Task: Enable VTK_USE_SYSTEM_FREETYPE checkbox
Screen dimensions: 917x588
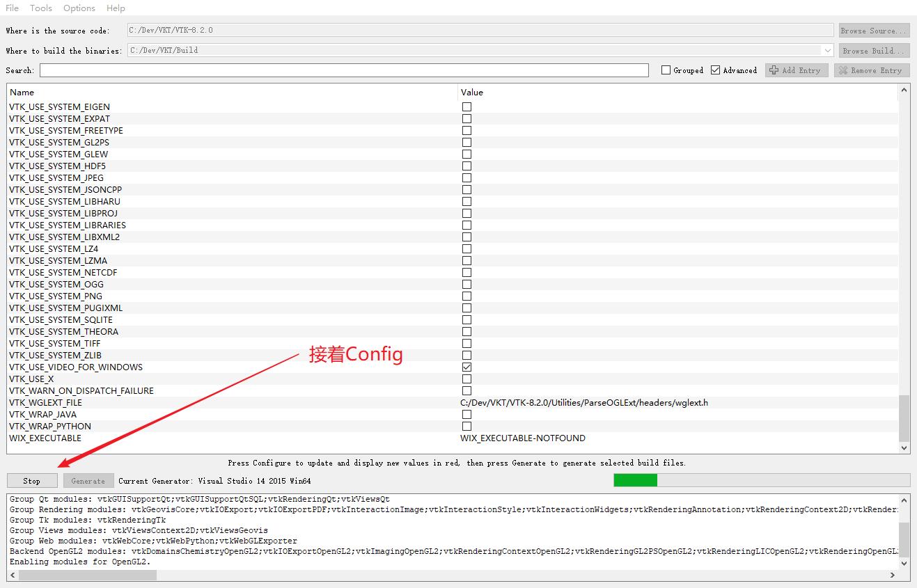Action: click(x=467, y=131)
